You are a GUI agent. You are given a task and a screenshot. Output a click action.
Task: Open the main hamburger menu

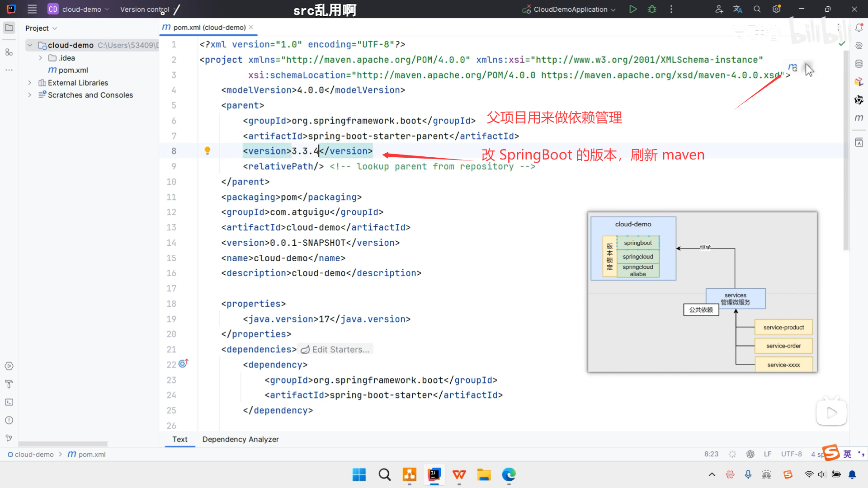click(x=32, y=9)
